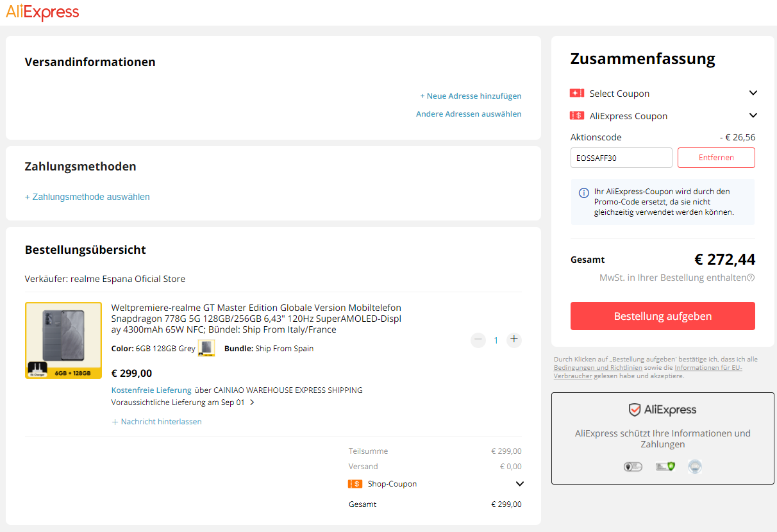Click the red Select Coupon ticket icon

pyautogui.click(x=577, y=94)
